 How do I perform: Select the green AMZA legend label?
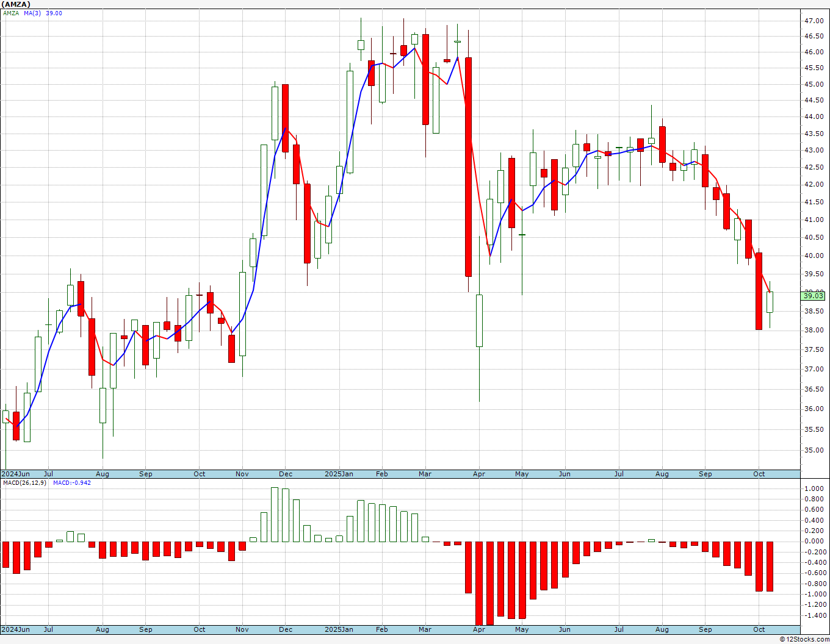[x=12, y=13]
